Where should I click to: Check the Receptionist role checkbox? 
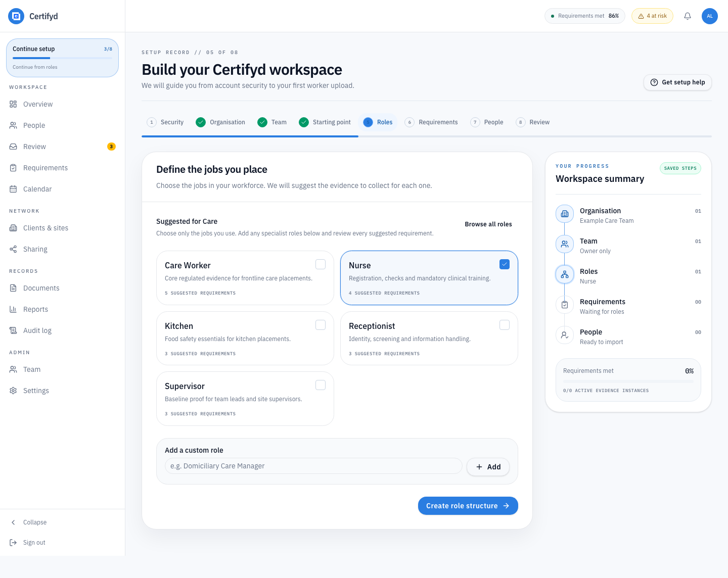[505, 325]
